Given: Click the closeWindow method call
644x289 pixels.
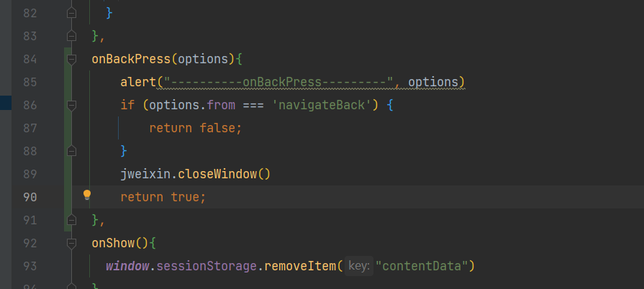Looking at the screenshot, I should click(218, 175).
